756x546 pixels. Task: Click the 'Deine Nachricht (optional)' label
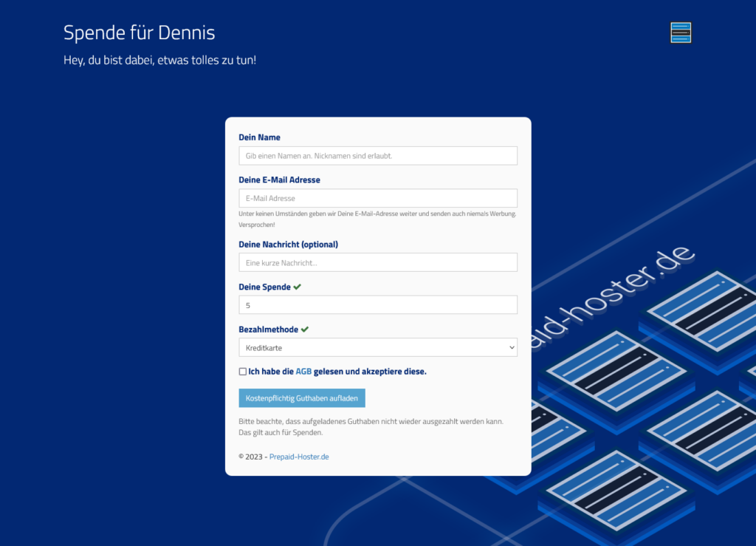tap(289, 244)
